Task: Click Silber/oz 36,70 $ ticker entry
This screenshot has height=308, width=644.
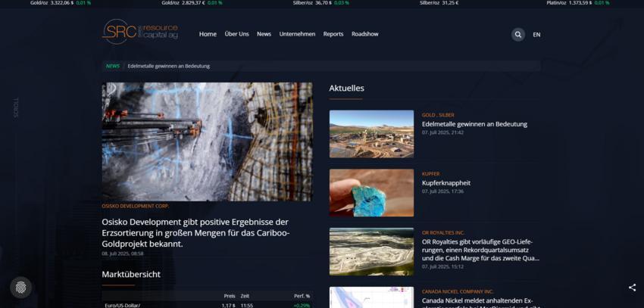Action: click(x=320, y=3)
